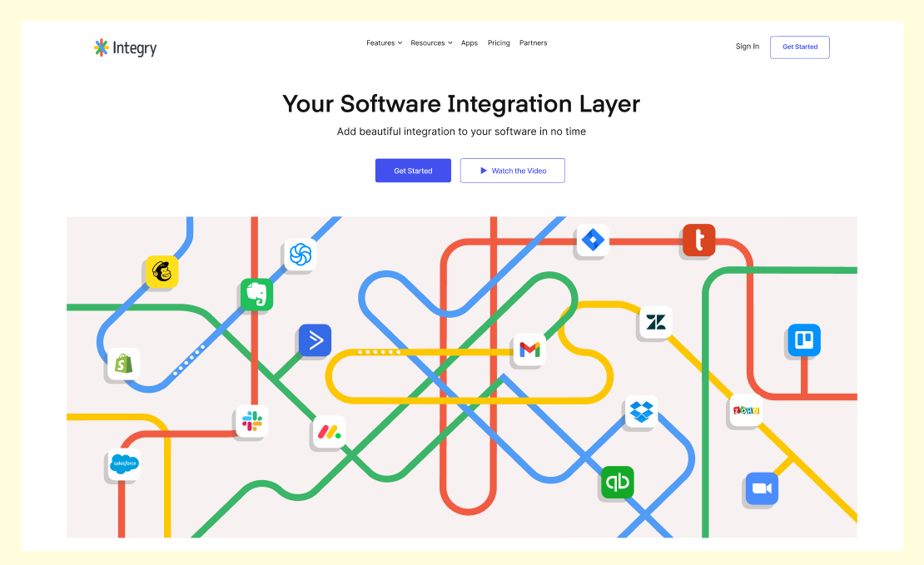This screenshot has height=565, width=924.
Task: Select the Gmail icon
Action: pyautogui.click(x=529, y=350)
